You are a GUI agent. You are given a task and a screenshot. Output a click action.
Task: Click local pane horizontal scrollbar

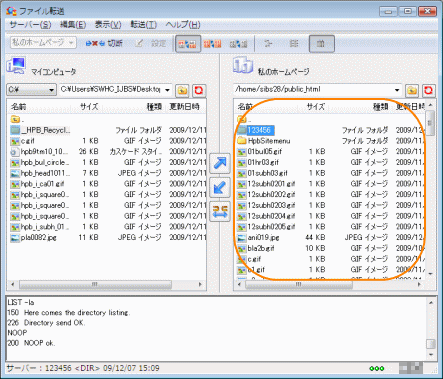(95, 285)
